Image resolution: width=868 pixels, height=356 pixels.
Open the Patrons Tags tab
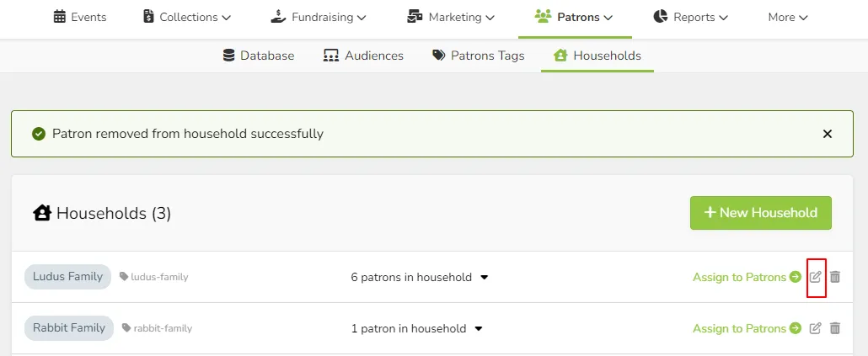pyautogui.click(x=479, y=56)
